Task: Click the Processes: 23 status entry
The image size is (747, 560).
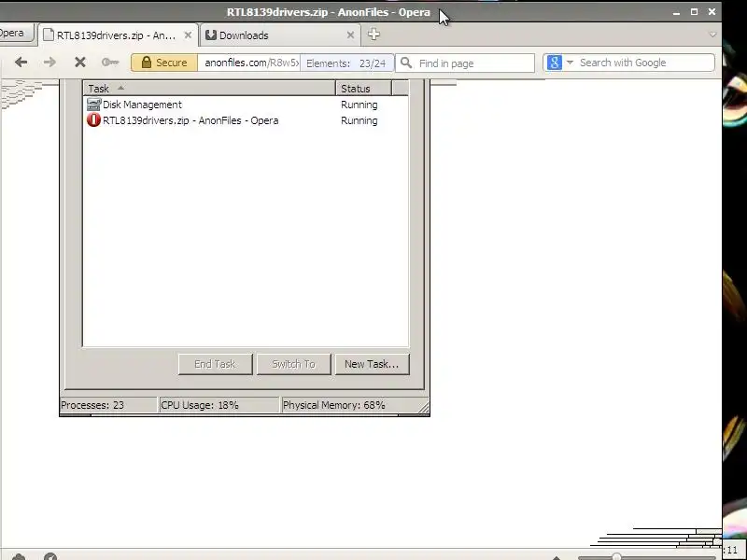Action: pos(107,405)
